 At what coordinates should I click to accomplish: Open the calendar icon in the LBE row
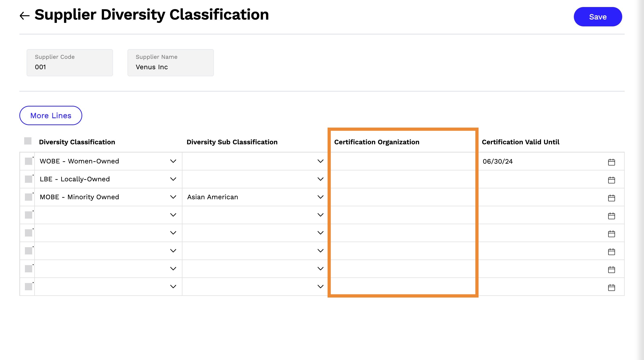coord(611,180)
